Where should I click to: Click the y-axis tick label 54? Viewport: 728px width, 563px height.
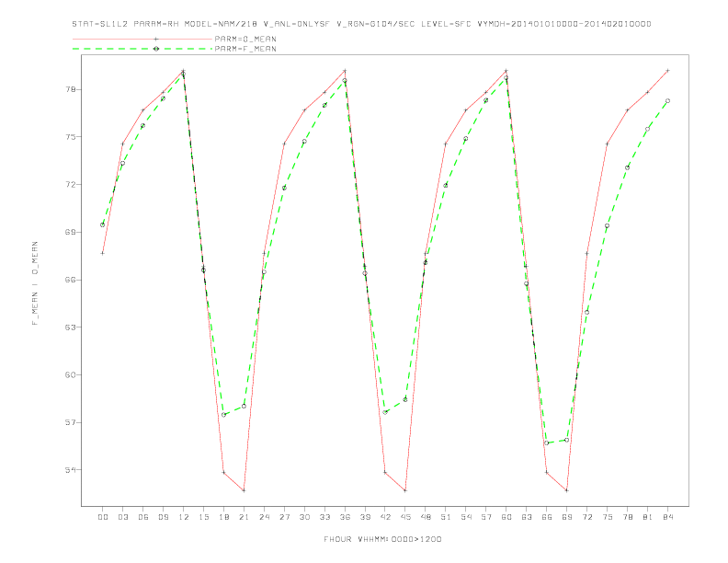[70, 470]
